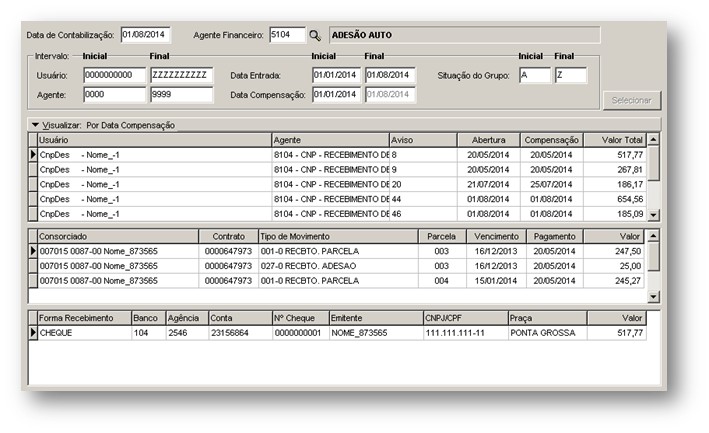Viewport: 709px width, 433px height.
Task: Open the Visualizar dropdown triangle
Action: [35, 125]
